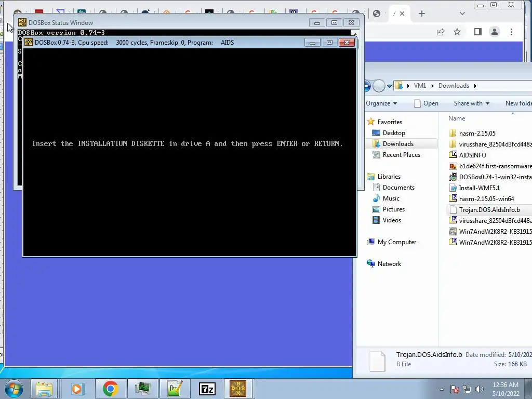
Task: Select the nasm-2.15.05 folder
Action: coord(472,134)
